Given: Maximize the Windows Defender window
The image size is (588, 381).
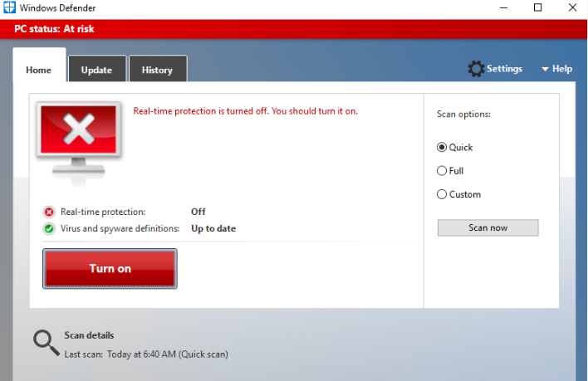Looking at the screenshot, I should tap(537, 7).
